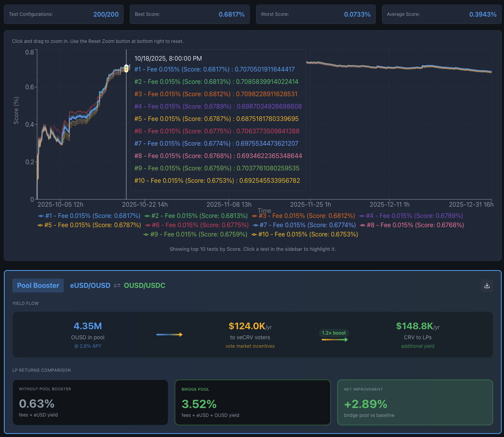Image resolution: width=504 pixels, height=437 pixels.
Task: Toggle legend entry #7 Fee 0.015% (Score: 0.6774%)
Action: [x=304, y=225]
